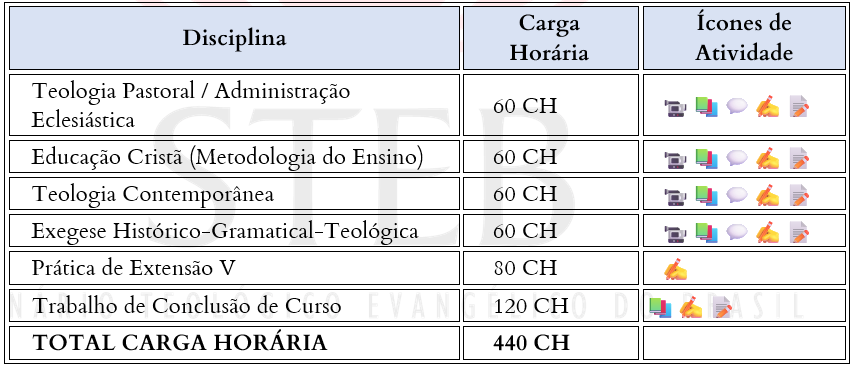Click the document pencil icon in Trabalho de Conclusão row
The image size is (852, 366).
[x=722, y=307]
